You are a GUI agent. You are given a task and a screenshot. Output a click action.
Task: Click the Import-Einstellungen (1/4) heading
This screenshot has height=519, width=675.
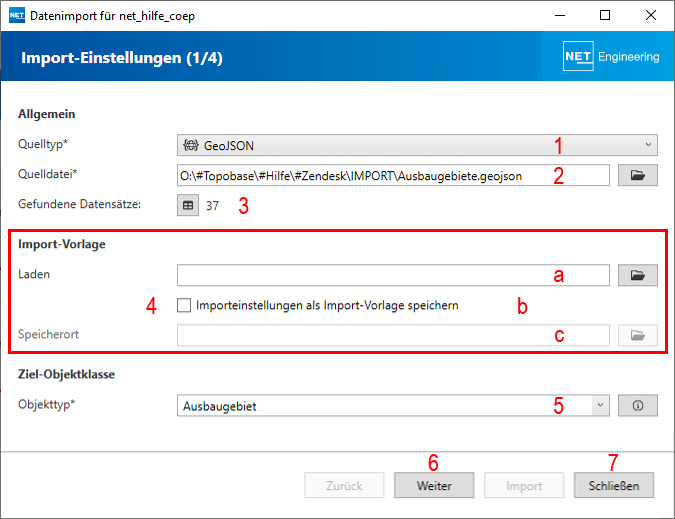(x=122, y=58)
